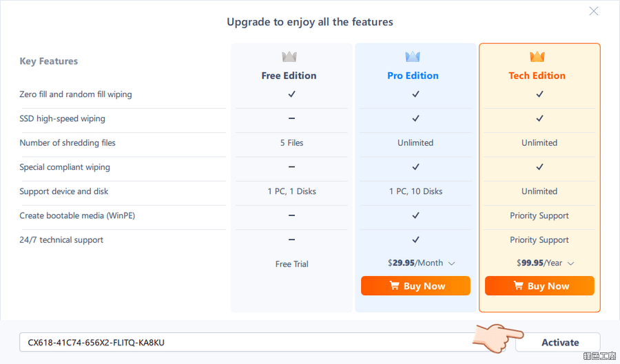The height and width of the screenshot is (364, 620).
Task: Click the license key input field
Action: click(x=248, y=342)
